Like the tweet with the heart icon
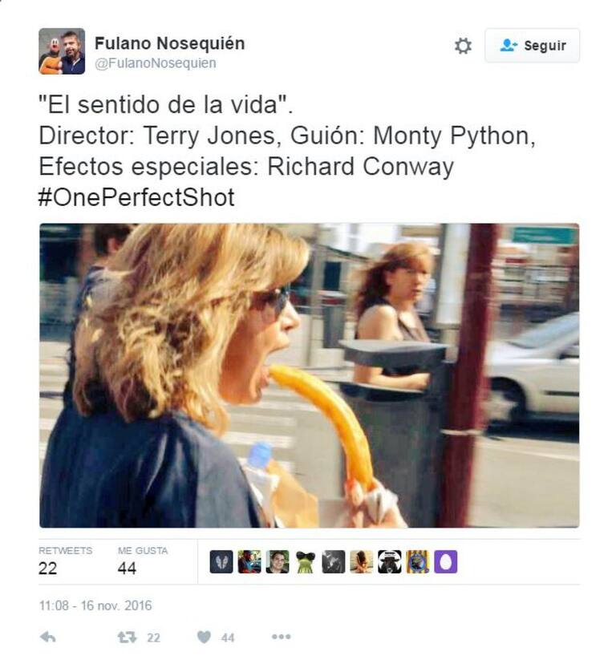Viewport: 616px width, 672px height. point(205,637)
